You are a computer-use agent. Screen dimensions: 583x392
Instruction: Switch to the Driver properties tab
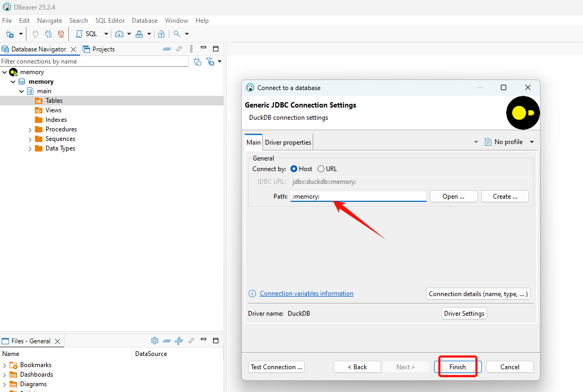pos(288,142)
